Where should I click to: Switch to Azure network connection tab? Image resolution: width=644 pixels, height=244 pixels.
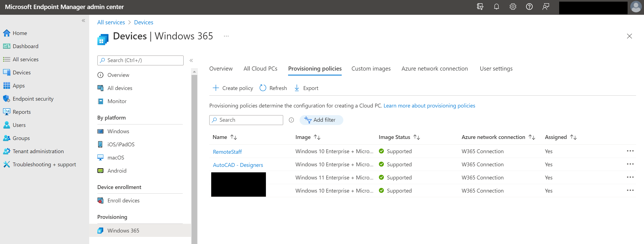tap(435, 69)
